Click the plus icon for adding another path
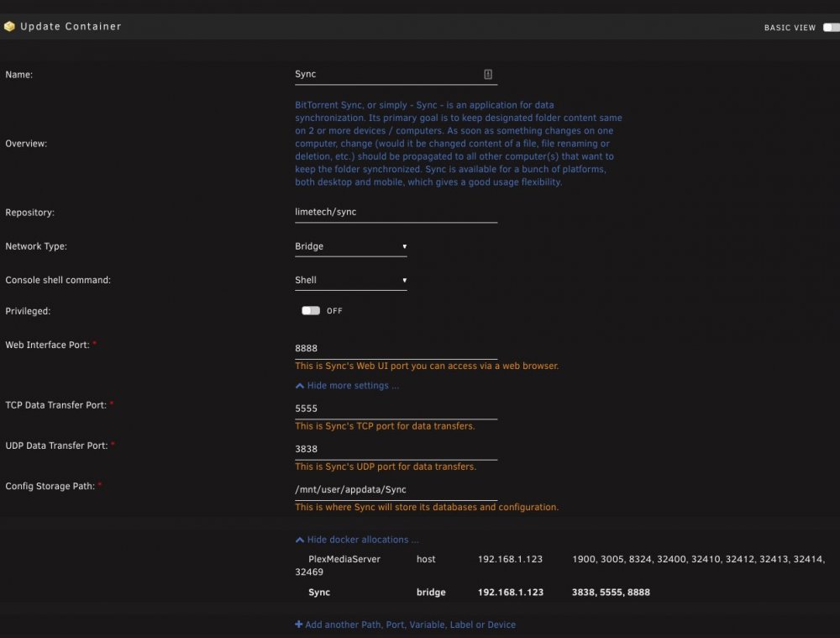 298,624
